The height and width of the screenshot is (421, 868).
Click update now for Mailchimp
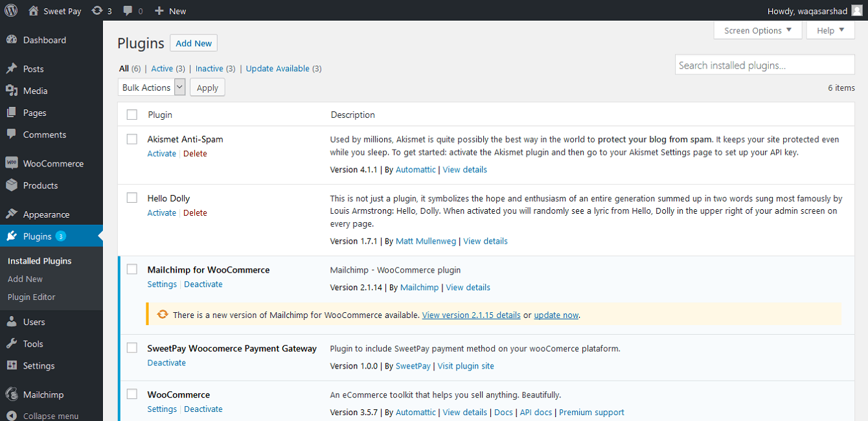click(556, 315)
